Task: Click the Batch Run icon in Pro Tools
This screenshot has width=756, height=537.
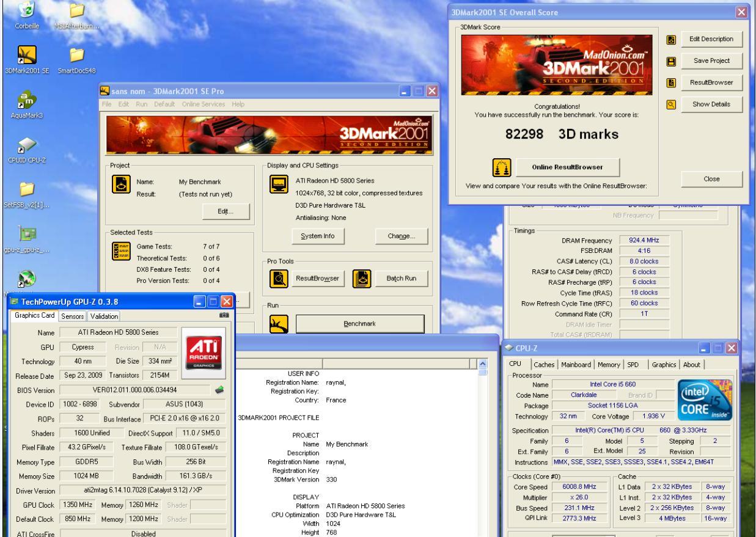Action: pyautogui.click(x=361, y=277)
